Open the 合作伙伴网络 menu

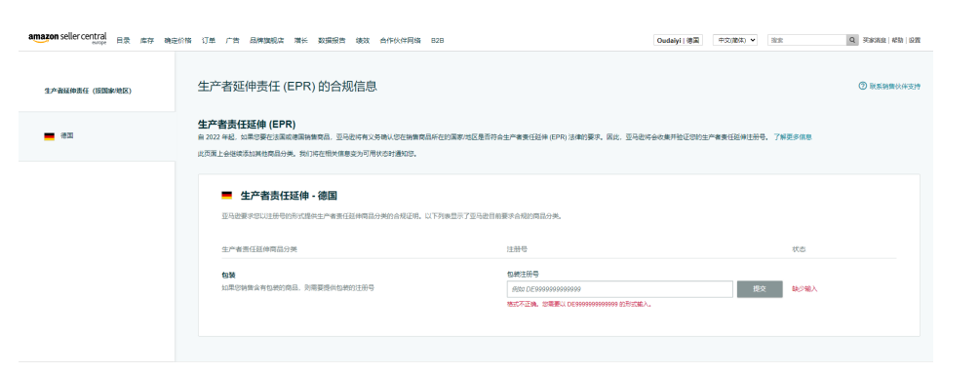point(400,41)
